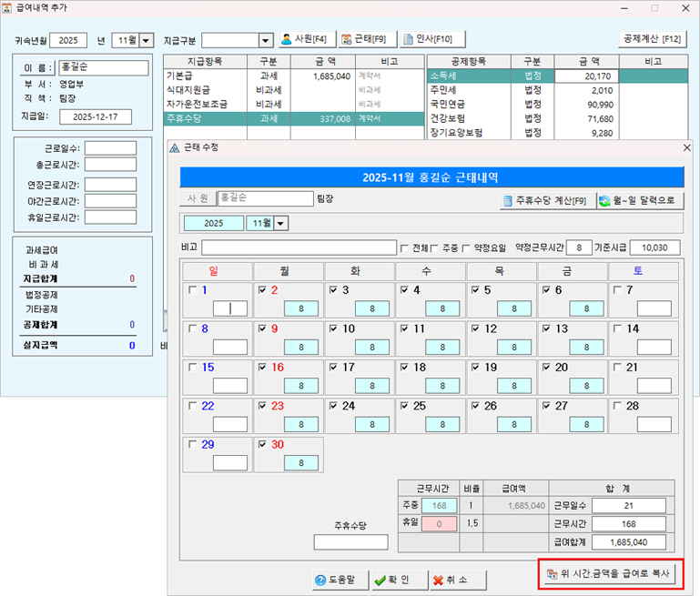The image size is (700, 596).
Task: Select the 주휴수당 row in 지급항목
Action: (294, 118)
